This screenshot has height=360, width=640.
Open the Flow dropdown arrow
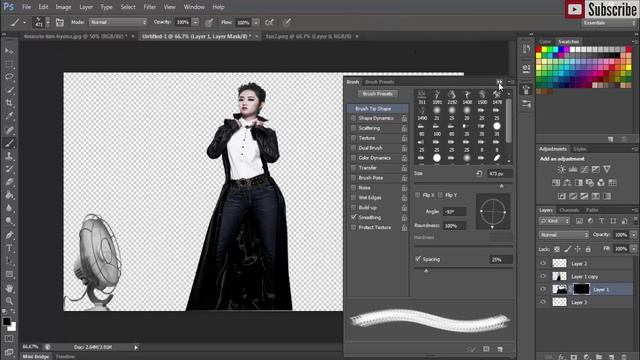click(x=256, y=22)
